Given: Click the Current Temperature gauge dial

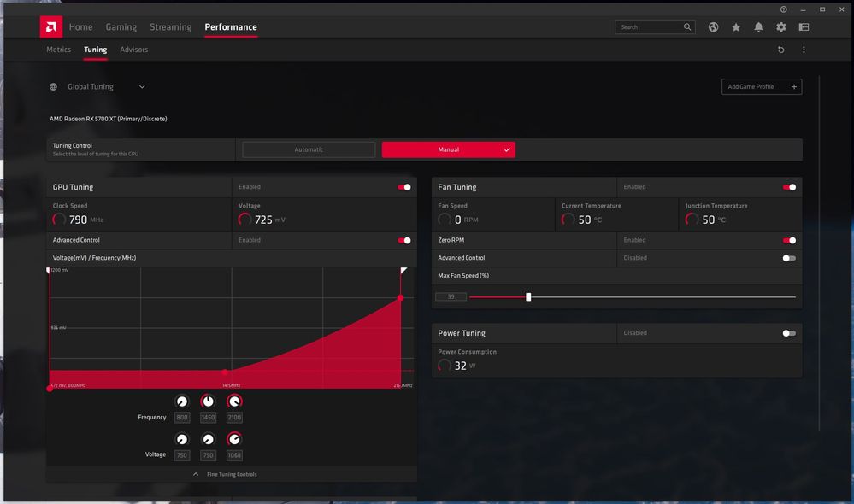Looking at the screenshot, I should point(568,220).
